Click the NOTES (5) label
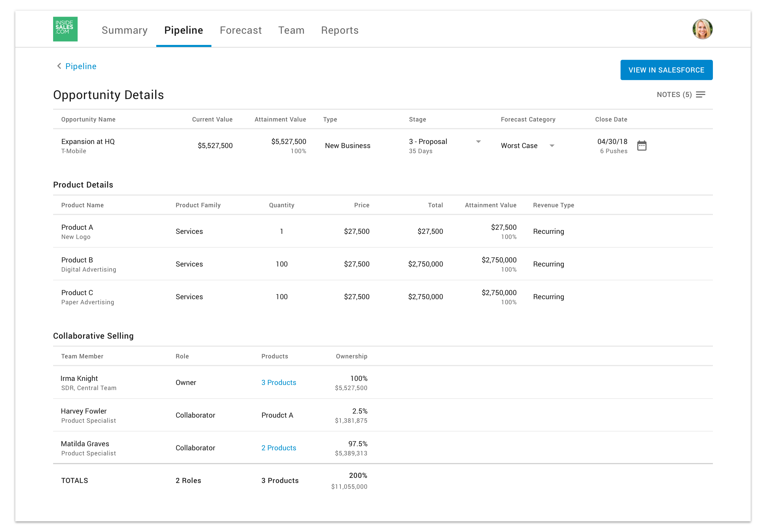The height and width of the screenshot is (532, 766). pos(674,95)
